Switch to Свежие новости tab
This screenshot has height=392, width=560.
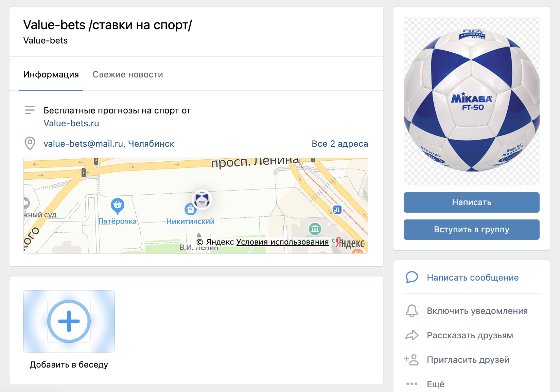pyautogui.click(x=128, y=74)
